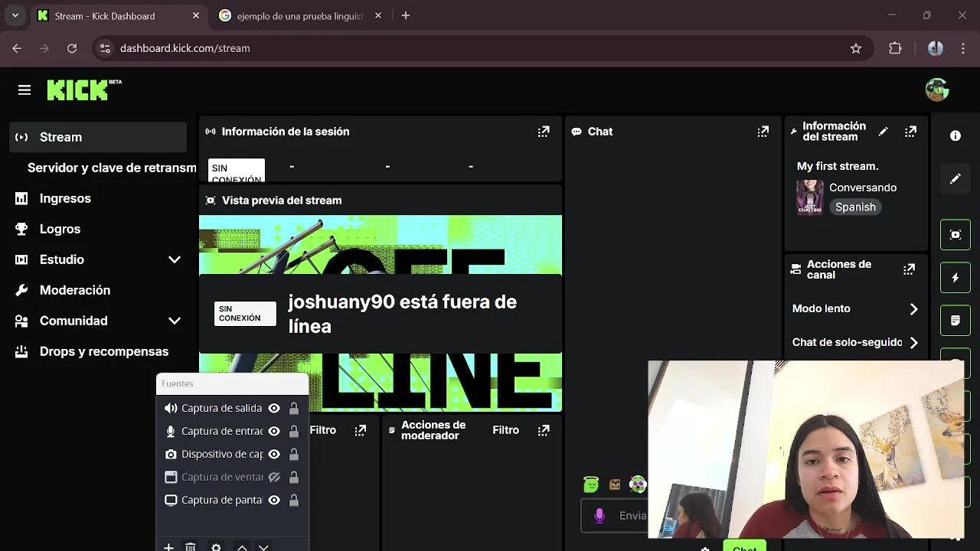The width and height of the screenshot is (980, 551).
Task: Click the purple microphone icon in chat input
Action: coord(599,516)
